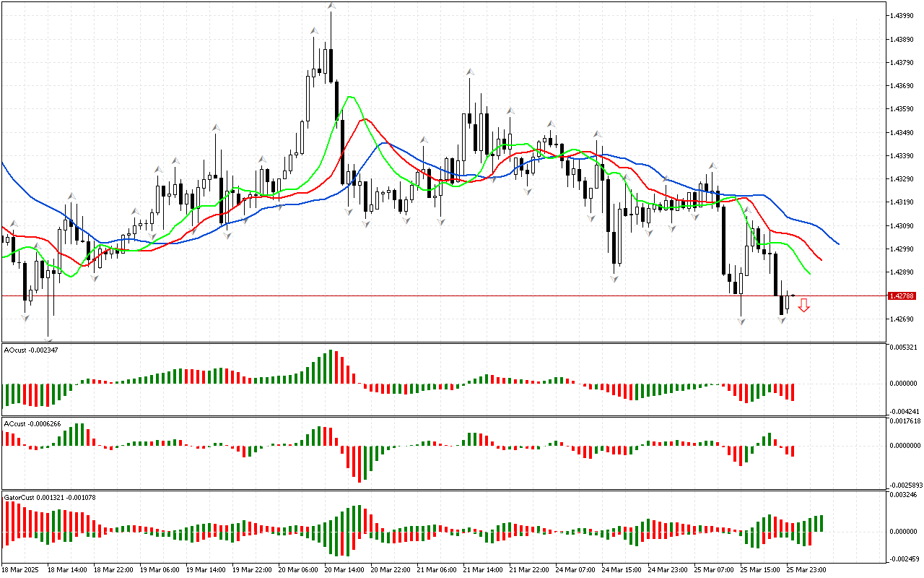Click the 21 Mar 06:00 time label
This screenshot has width=924, height=578.
437,570
